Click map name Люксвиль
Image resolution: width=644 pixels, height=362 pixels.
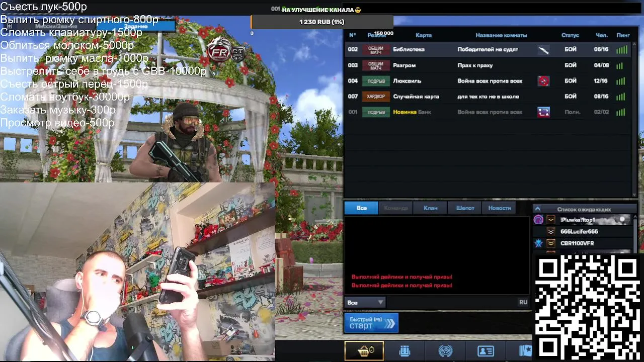coord(407,81)
